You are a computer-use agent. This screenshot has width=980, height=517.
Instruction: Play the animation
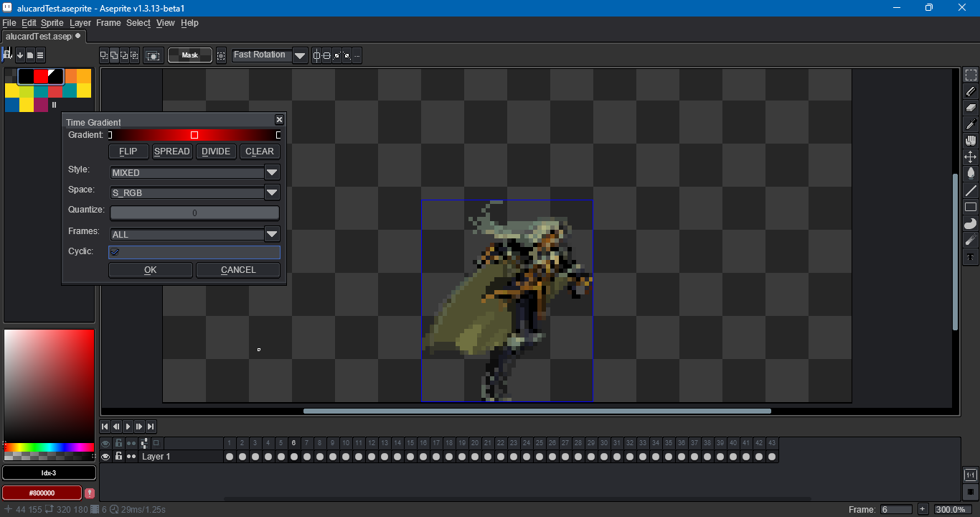pyautogui.click(x=128, y=427)
